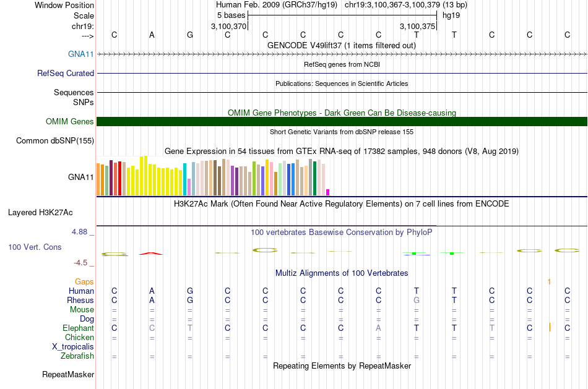Click the OMIM Genes track label
This screenshot has height=389, width=588.
(x=70, y=121)
